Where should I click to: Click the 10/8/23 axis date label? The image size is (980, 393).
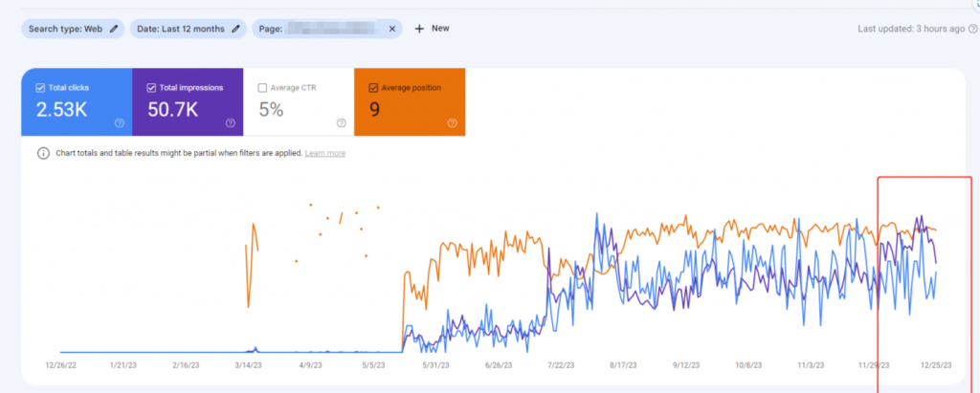point(749,365)
